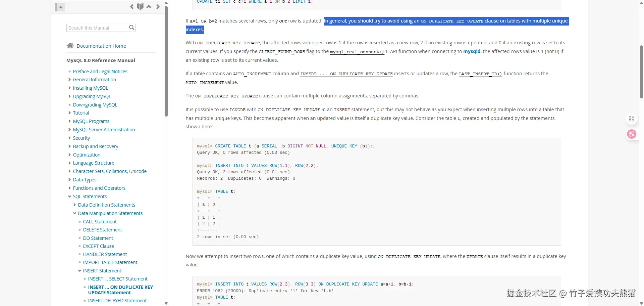Image resolution: width=644 pixels, height=306 pixels.
Task: Open INSERT ... SELECT Statement page
Action: pos(118,279)
